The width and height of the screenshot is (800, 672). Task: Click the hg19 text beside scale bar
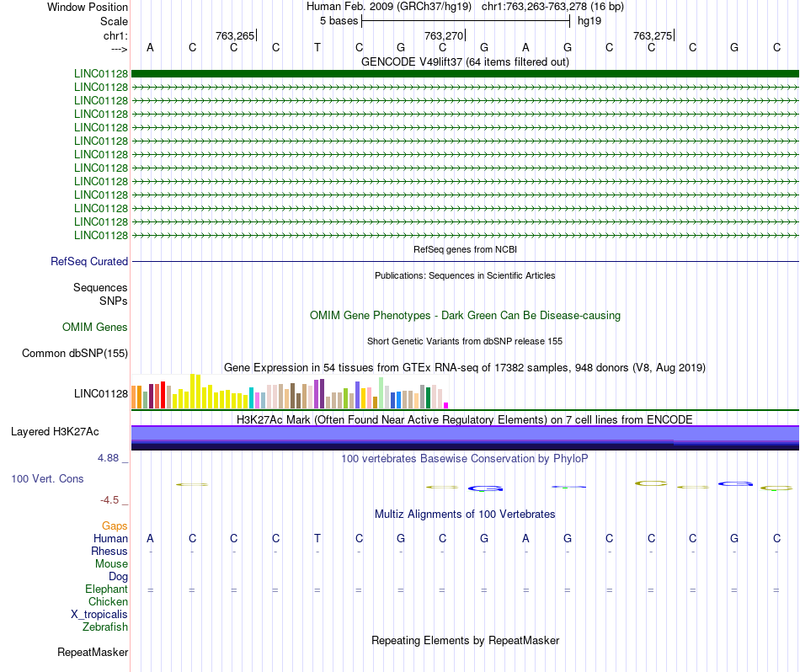tap(589, 21)
